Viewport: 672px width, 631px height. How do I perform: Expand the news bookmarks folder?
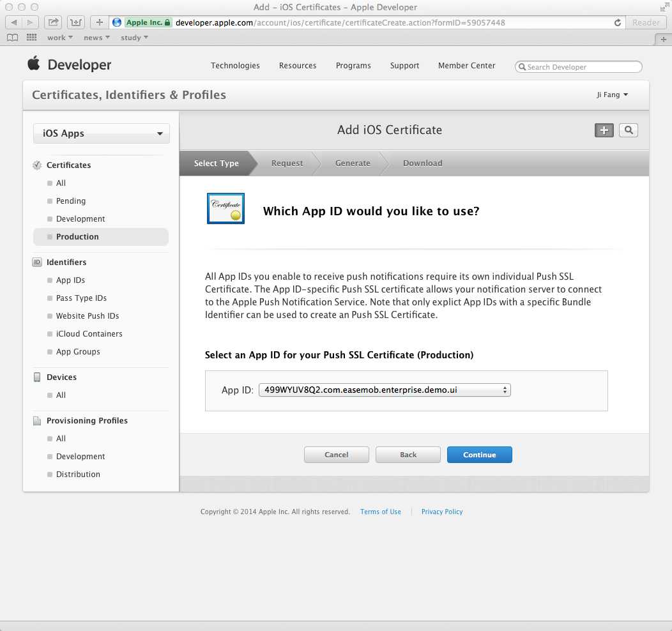click(x=97, y=38)
